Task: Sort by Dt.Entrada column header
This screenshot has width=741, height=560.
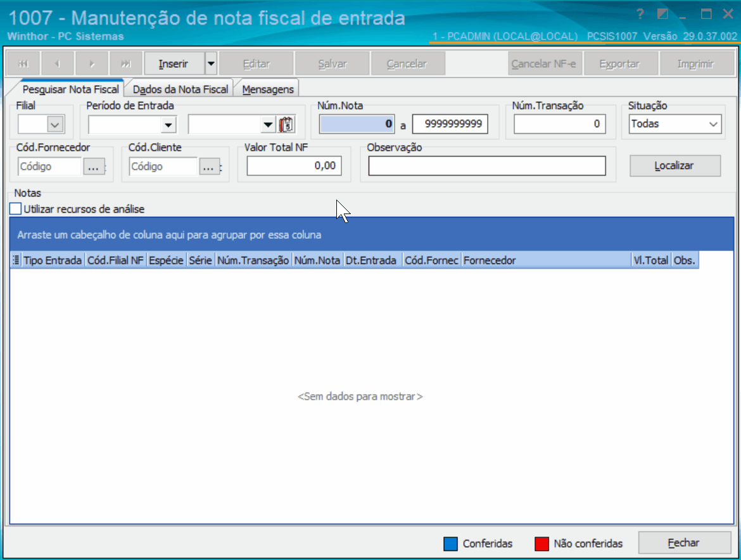Action: pos(373,260)
